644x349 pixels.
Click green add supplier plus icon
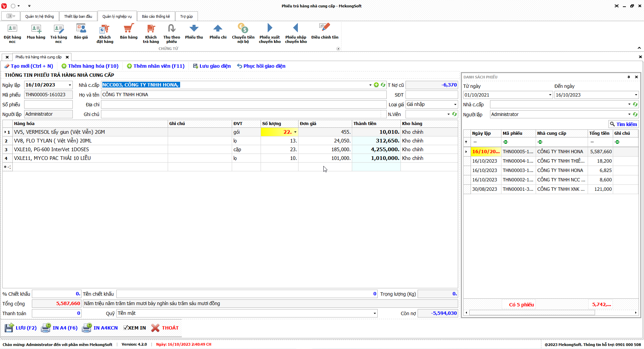(376, 85)
